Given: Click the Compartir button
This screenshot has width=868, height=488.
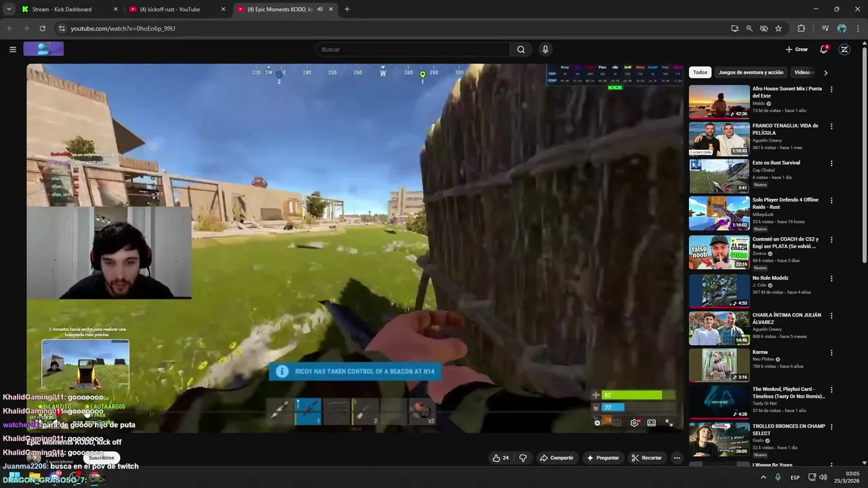Looking at the screenshot, I should tap(556, 458).
